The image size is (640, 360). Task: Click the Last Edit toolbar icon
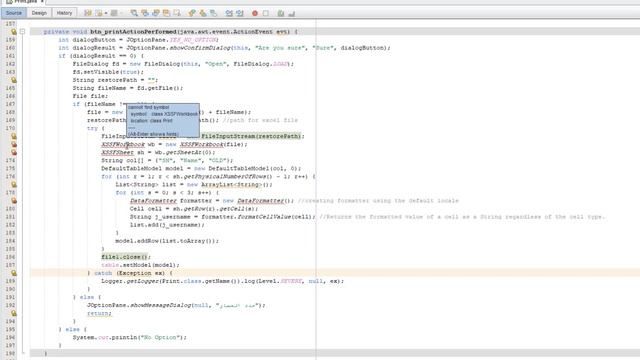pos(88,13)
